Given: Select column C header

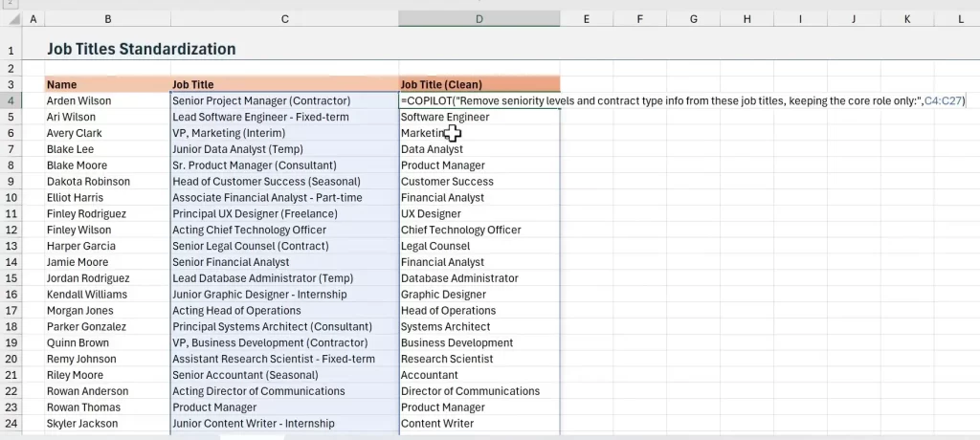Looking at the screenshot, I should tap(284, 19).
